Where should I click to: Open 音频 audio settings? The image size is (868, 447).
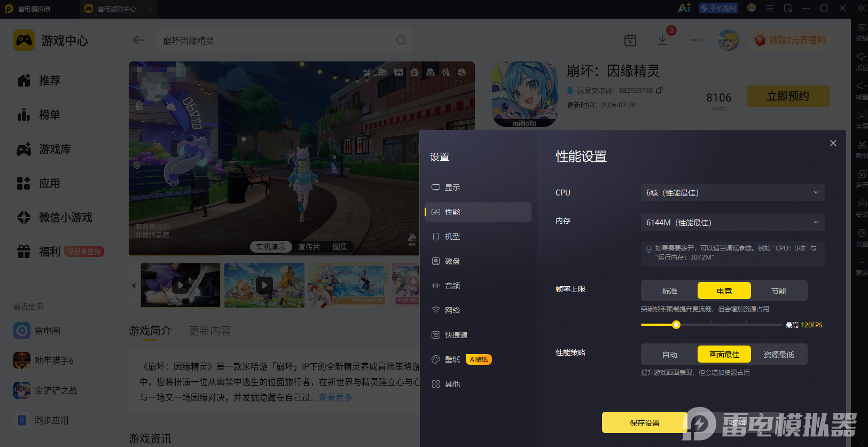click(x=478, y=286)
